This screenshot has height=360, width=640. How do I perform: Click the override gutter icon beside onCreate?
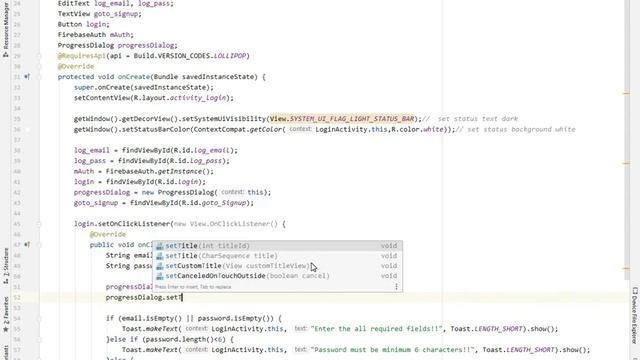coord(27,77)
